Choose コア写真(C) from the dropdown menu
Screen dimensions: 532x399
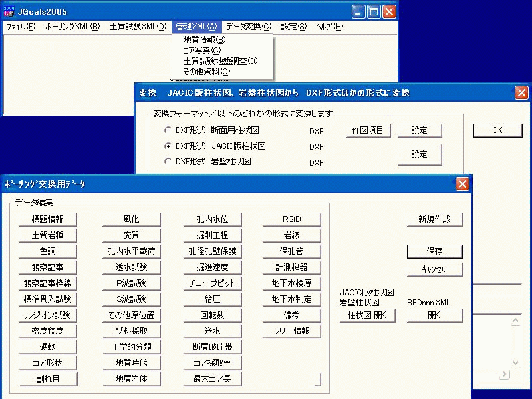pos(201,50)
